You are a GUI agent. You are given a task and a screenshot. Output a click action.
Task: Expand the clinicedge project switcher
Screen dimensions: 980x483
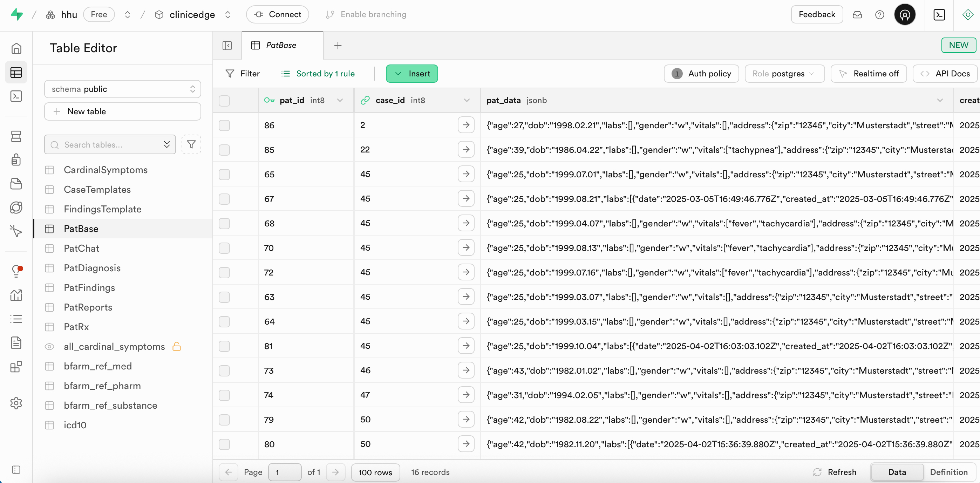coord(227,14)
